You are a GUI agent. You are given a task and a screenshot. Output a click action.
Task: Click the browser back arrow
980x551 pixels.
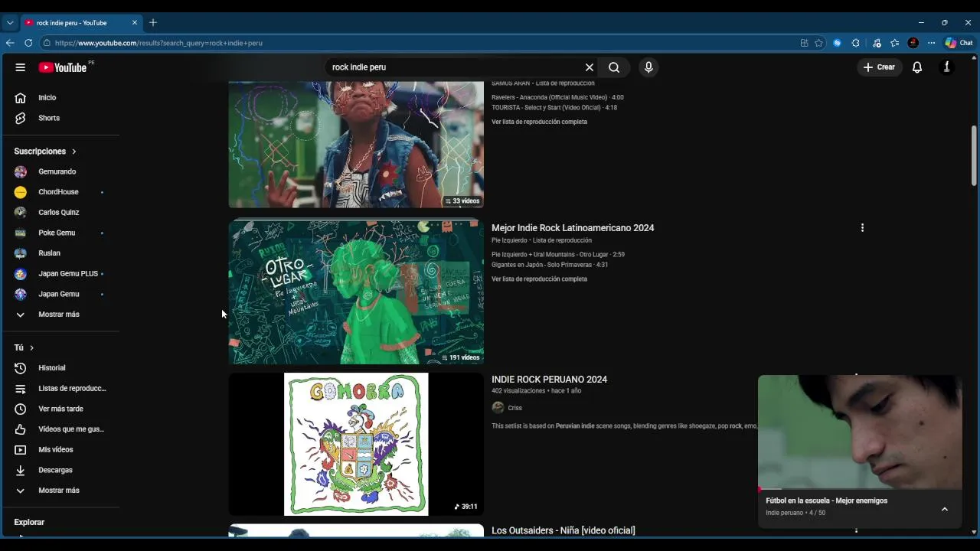pos(10,43)
